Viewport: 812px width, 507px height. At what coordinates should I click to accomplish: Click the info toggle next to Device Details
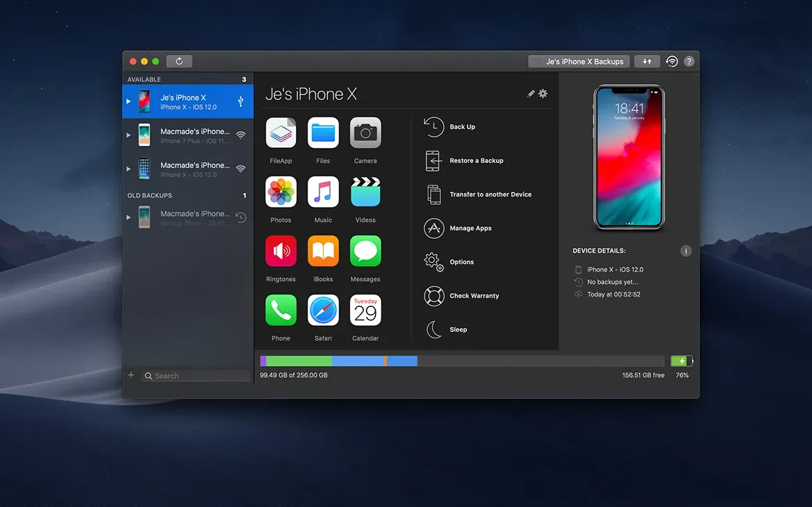point(686,251)
